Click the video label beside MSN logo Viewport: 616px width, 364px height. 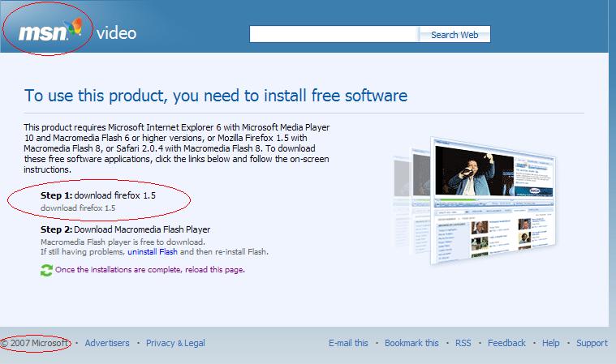[x=116, y=33]
